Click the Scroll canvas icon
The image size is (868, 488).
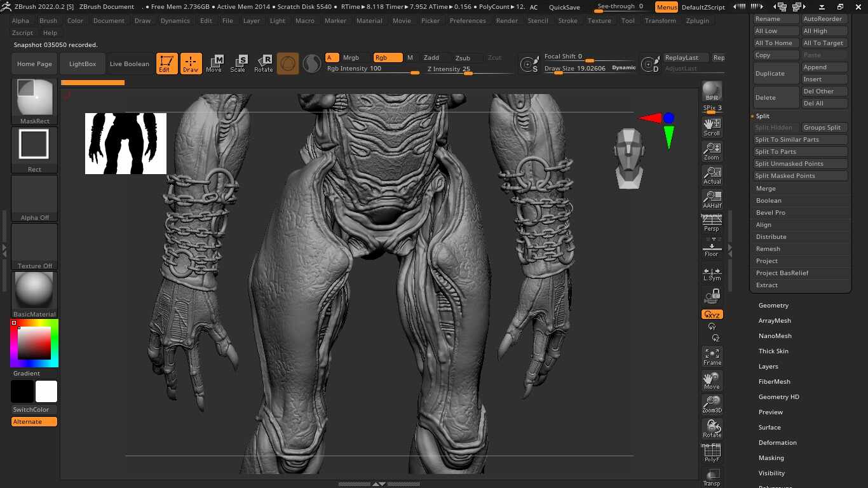click(x=712, y=127)
